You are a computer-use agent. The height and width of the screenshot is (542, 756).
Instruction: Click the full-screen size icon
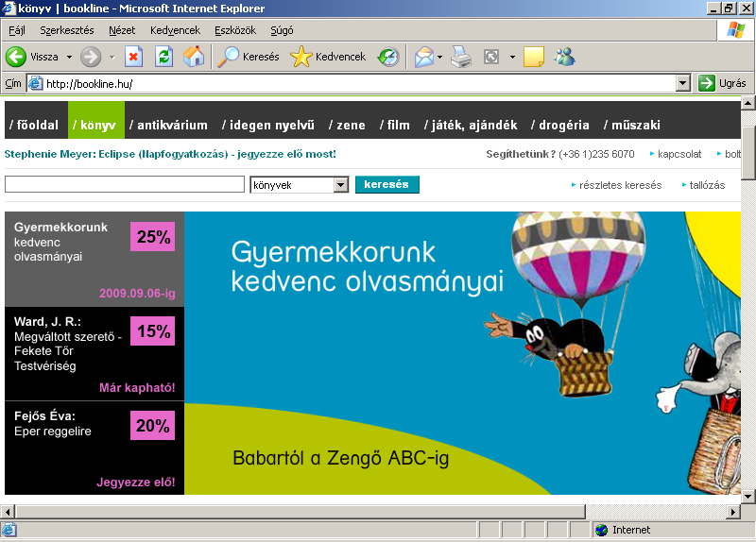(490, 57)
